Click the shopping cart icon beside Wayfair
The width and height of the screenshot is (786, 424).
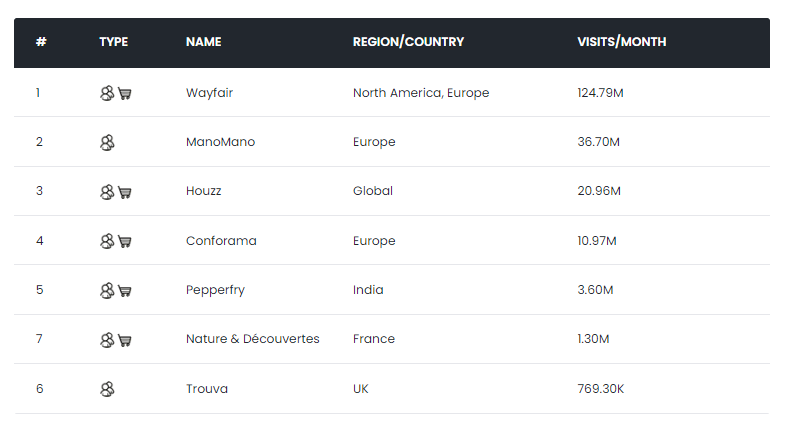tap(125, 93)
